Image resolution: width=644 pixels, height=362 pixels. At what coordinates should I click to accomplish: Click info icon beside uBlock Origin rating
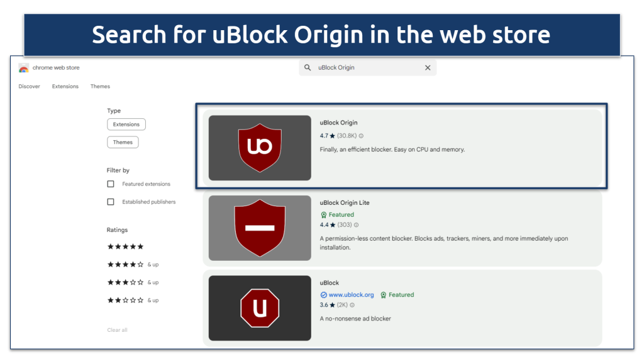[x=361, y=136]
